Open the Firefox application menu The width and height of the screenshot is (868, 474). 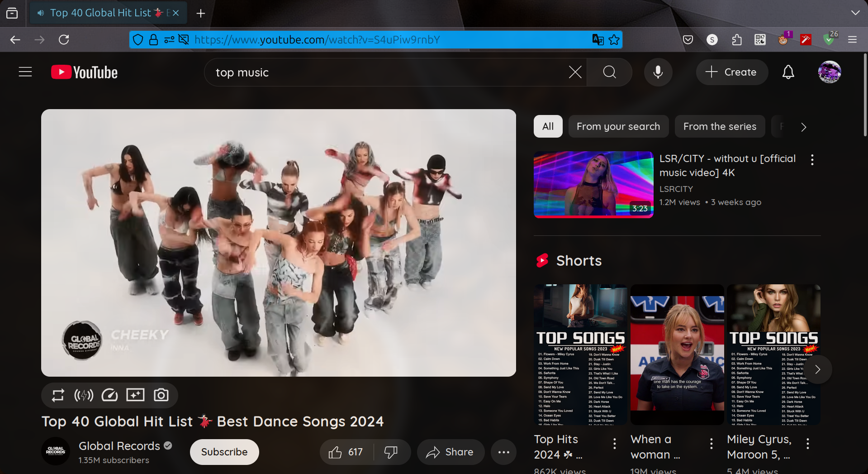pyautogui.click(x=853, y=40)
